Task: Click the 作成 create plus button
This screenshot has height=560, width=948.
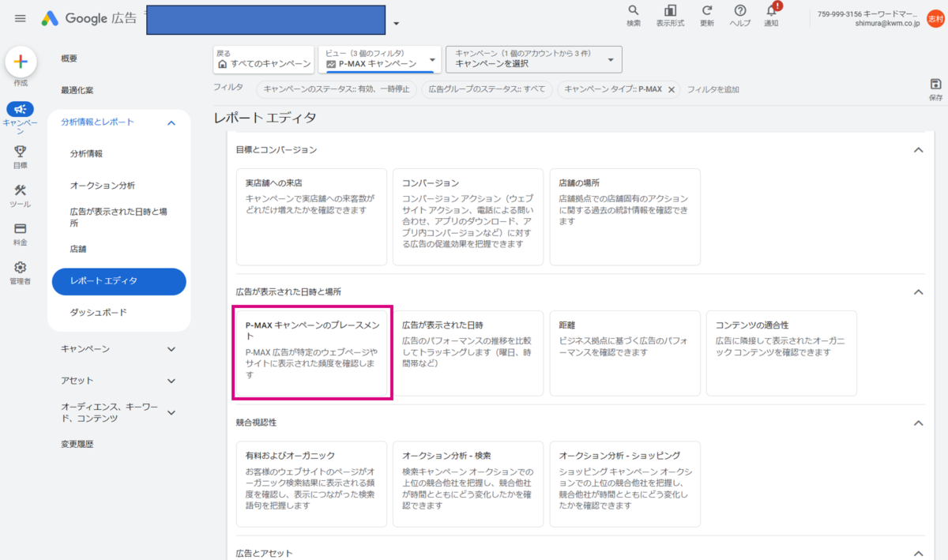Action: pyautogui.click(x=21, y=62)
